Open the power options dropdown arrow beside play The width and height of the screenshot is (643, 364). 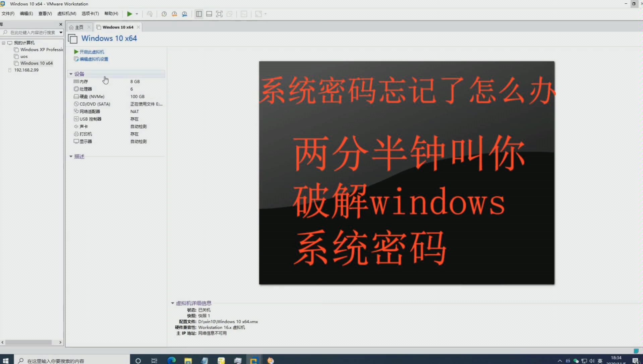[137, 14]
